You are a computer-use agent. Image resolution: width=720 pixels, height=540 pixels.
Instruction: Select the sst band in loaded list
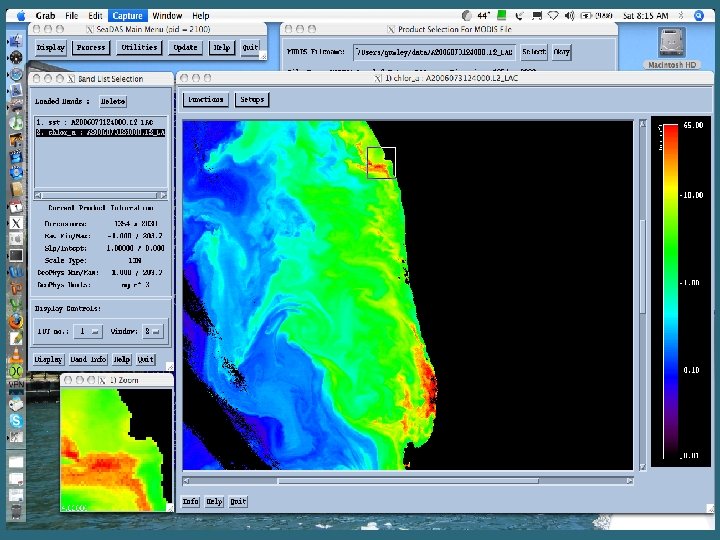(101, 123)
